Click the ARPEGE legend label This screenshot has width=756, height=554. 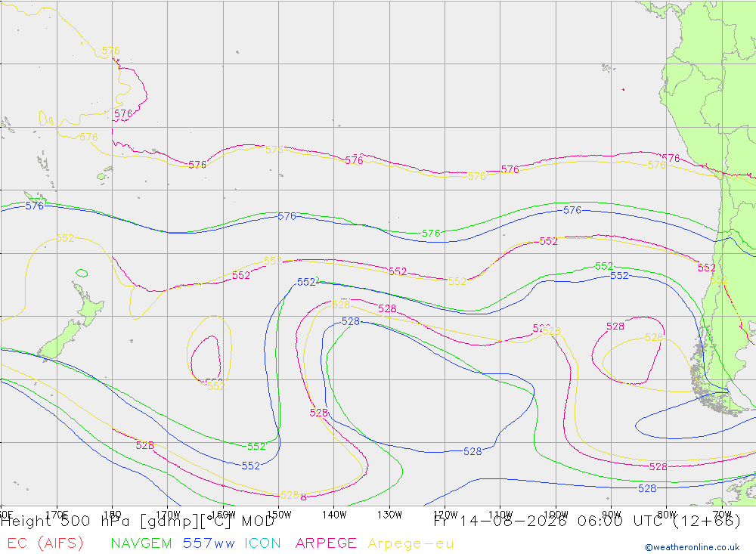[326, 543]
